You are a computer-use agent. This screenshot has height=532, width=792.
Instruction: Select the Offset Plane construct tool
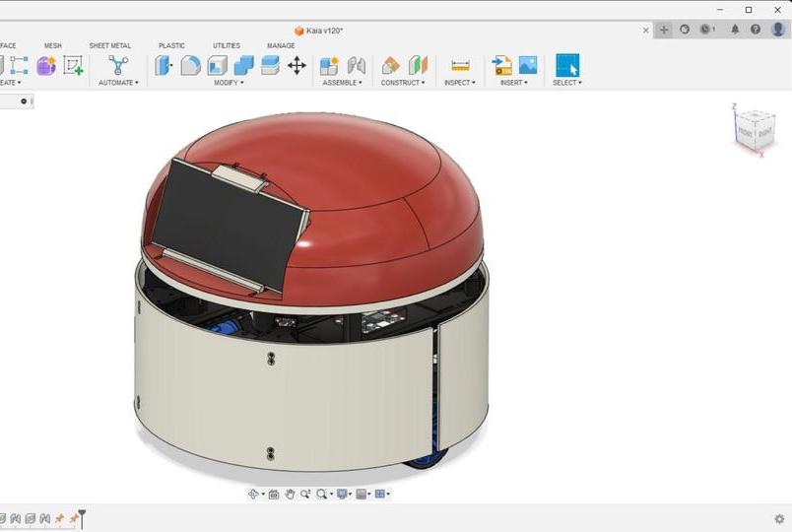coord(390,66)
